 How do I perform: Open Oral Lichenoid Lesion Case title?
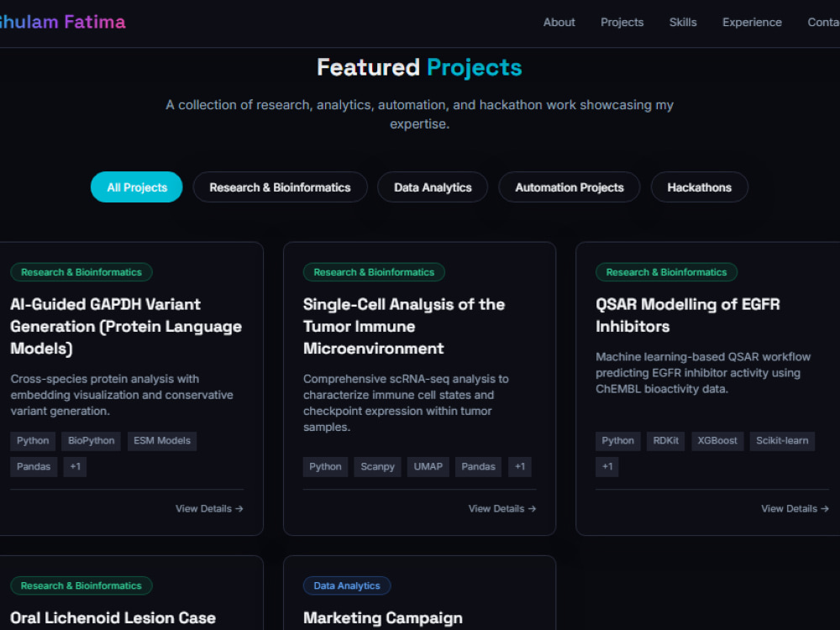[113, 618]
